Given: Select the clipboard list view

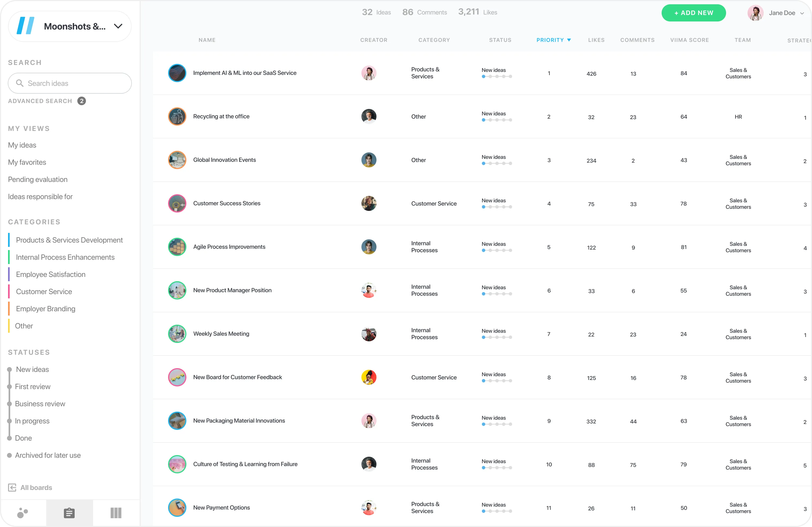Looking at the screenshot, I should pyautogui.click(x=69, y=513).
